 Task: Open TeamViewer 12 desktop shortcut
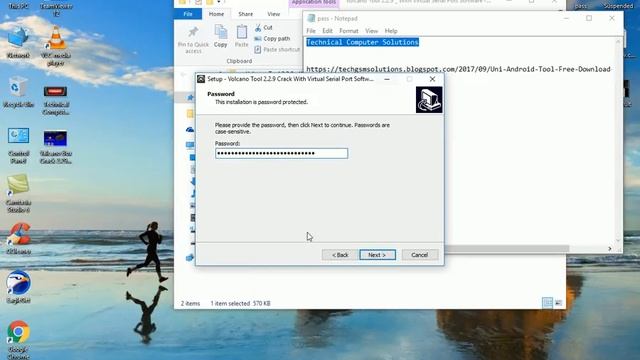[56, 9]
